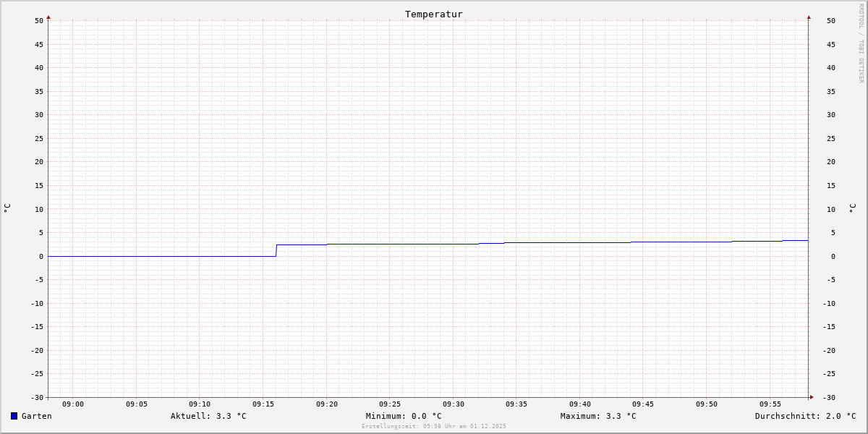Viewport: 868px width, 434px height.
Task: Click the 40 label on the left y-axis
Action: (x=39, y=68)
